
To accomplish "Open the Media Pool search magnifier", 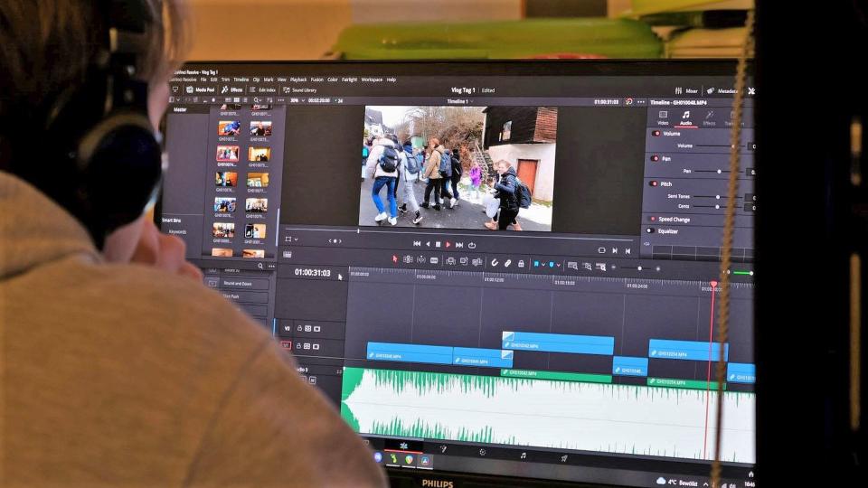I will 256,99.
